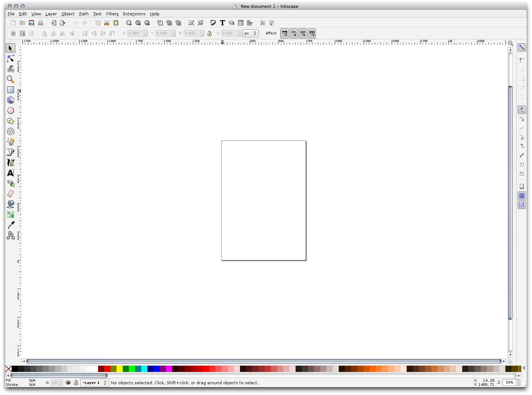The image size is (532, 395).
Task: Select the Rectangle tool
Action: coord(11,90)
